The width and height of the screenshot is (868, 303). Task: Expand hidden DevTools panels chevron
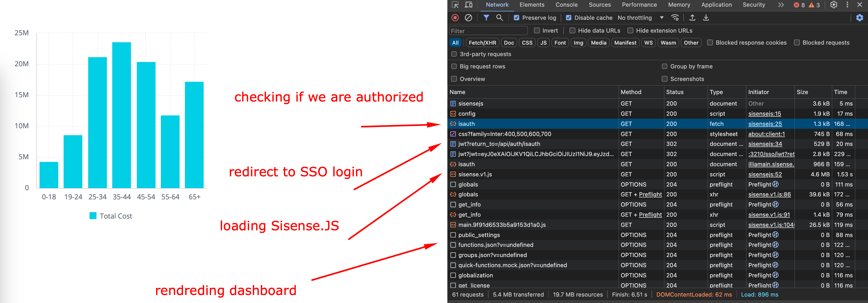coord(781,5)
